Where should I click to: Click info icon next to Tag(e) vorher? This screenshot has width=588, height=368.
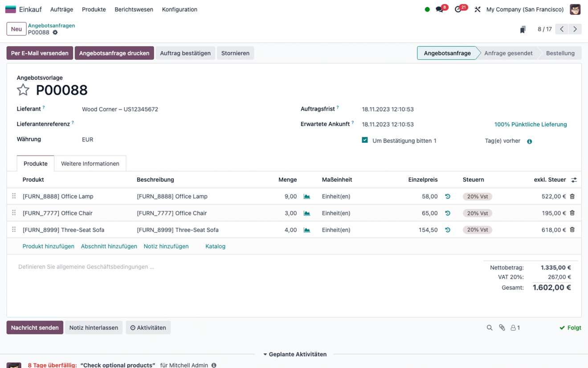(x=530, y=141)
